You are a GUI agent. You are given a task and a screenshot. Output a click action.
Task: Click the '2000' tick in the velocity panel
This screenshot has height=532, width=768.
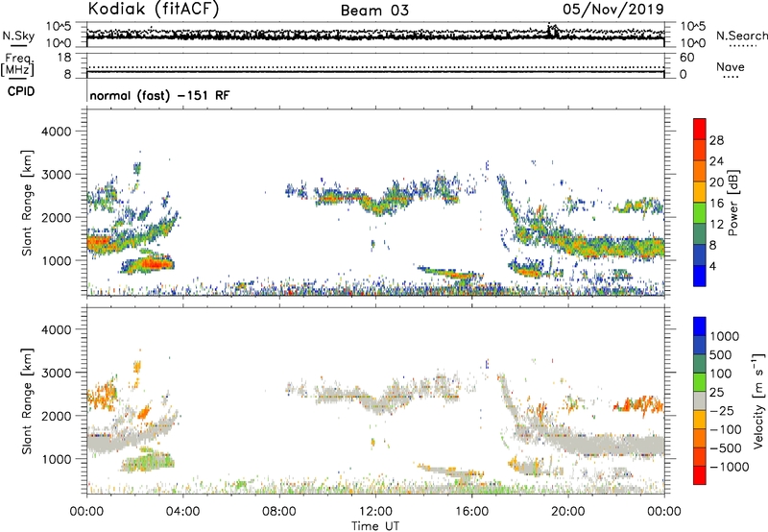coord(56,416)
